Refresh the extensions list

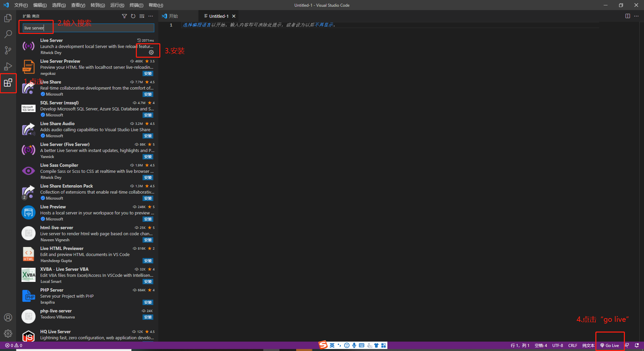(x=133, y=16)
